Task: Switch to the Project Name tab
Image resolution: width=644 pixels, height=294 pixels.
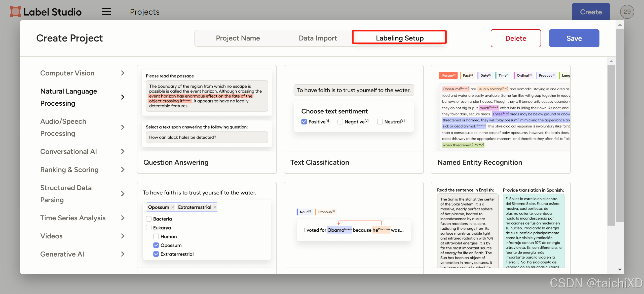Action: click(x=238, y=38)
